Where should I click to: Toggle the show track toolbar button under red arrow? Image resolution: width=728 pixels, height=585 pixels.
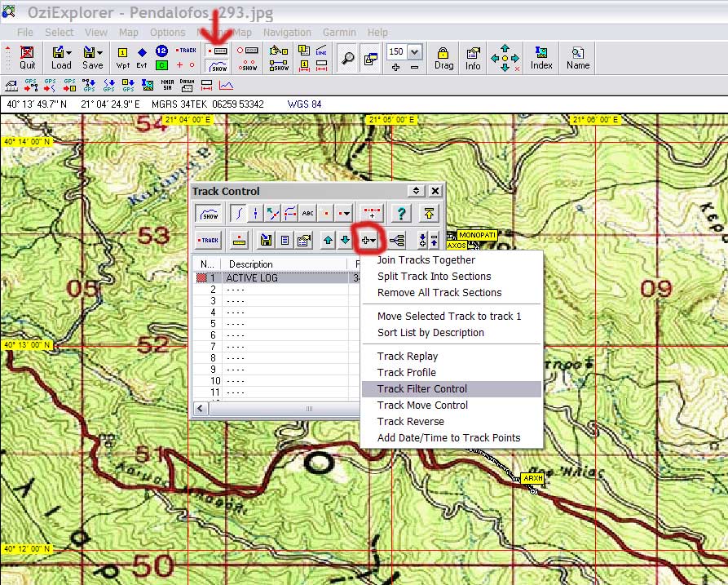[x=217, y=66]
